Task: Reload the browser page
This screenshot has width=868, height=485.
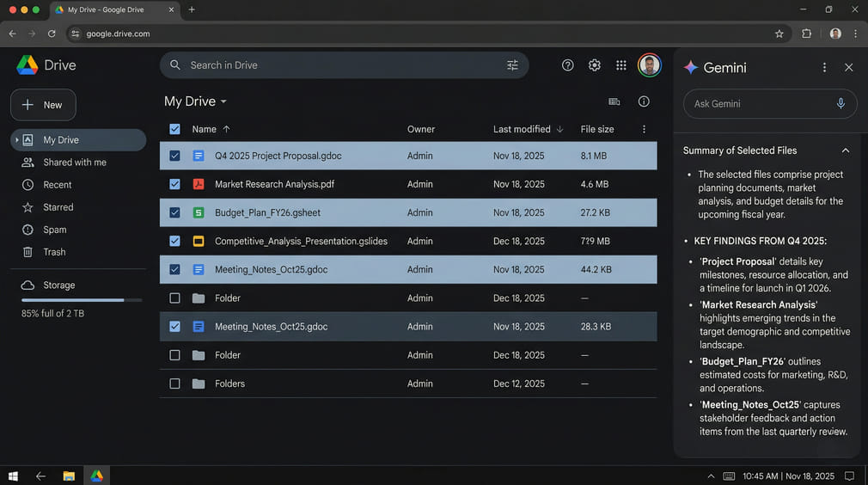Action: [52, 34]
